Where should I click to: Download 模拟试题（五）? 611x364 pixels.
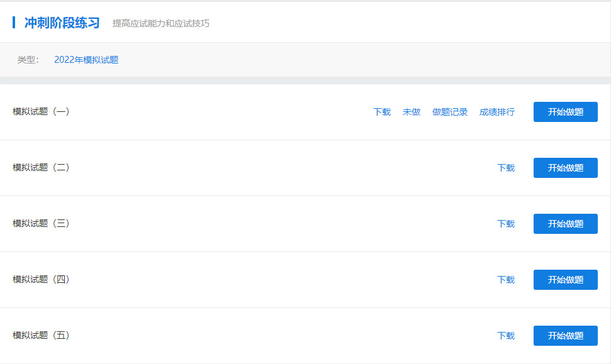[x=506, y=336]
